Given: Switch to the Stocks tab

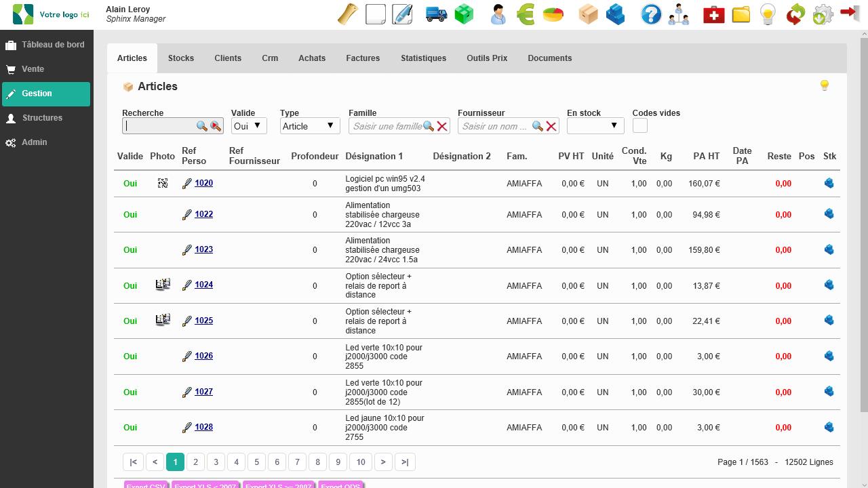Looking at the screenshot, I should (x=181, y=58).
